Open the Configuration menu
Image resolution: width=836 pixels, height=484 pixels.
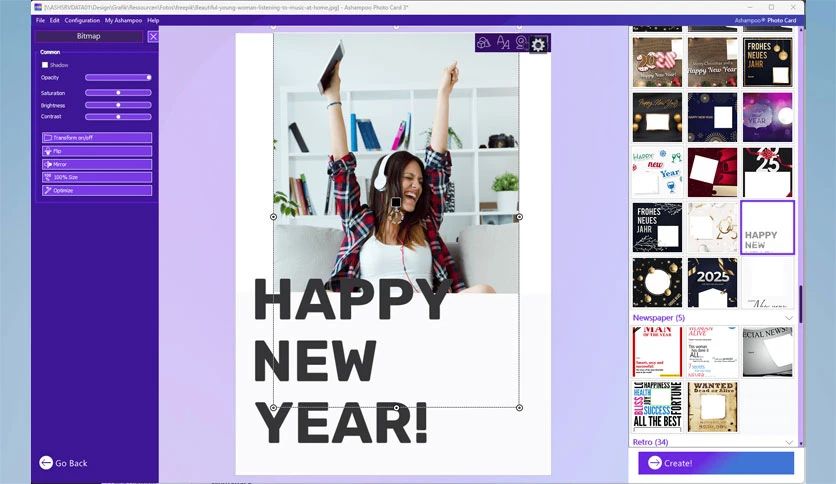[x=82, y=20]
